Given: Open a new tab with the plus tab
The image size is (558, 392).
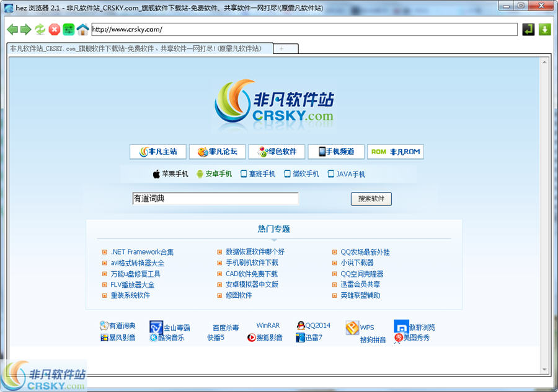Looking at the screenshot, I should [x=286, y=49].
